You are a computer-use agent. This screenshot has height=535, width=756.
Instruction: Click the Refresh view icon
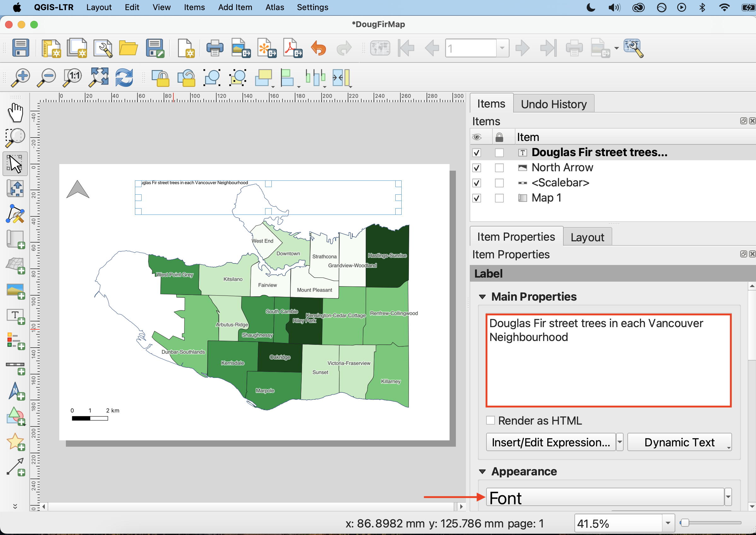coord(124,78)
